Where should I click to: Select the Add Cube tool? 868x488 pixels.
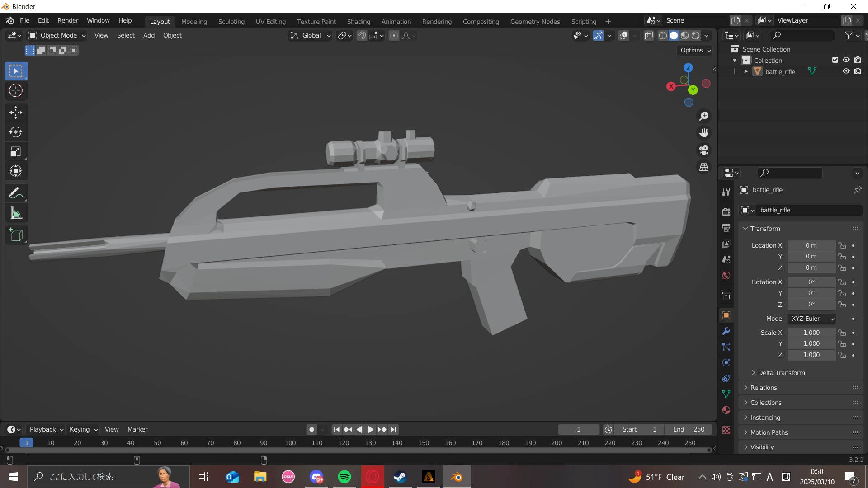(x=16, y=235)
